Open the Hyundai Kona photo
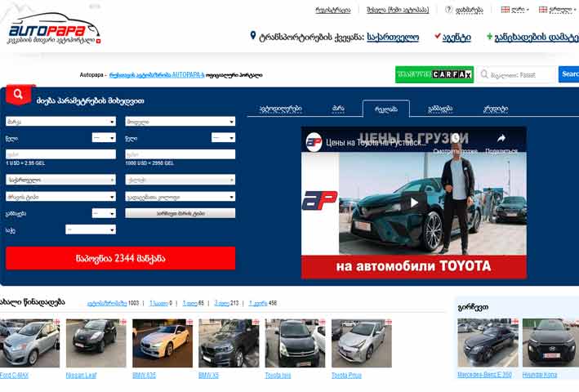The width and height of the screenshot is (579, 392). coord(550,343)
